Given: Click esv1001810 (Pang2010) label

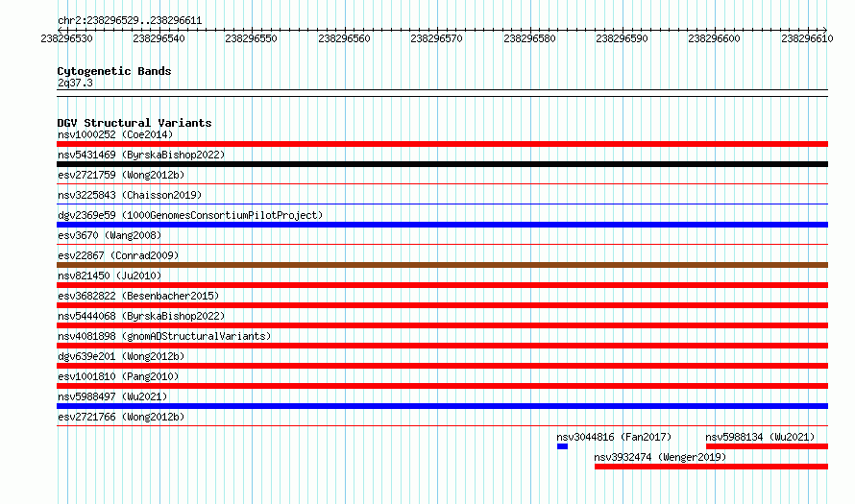Looking at the screenshot, I should click(118, 376).
